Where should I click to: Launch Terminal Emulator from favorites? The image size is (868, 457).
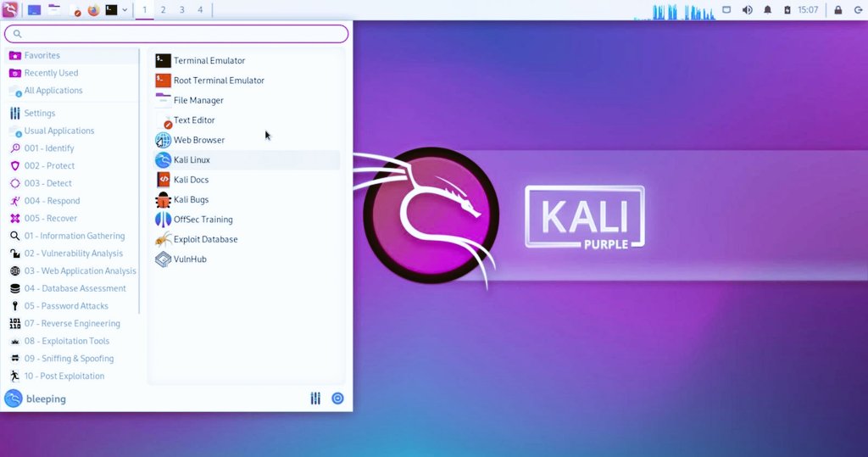[x=247, y=61]
